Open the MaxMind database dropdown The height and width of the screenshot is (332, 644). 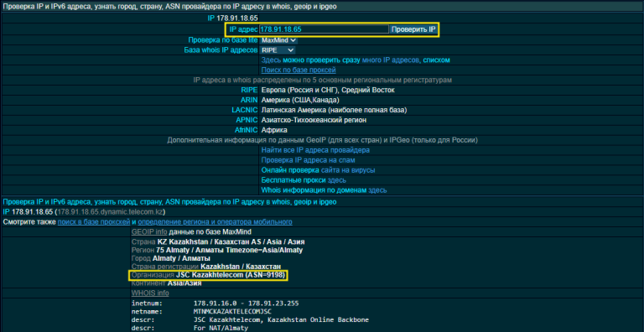click(x=278, y=40)
